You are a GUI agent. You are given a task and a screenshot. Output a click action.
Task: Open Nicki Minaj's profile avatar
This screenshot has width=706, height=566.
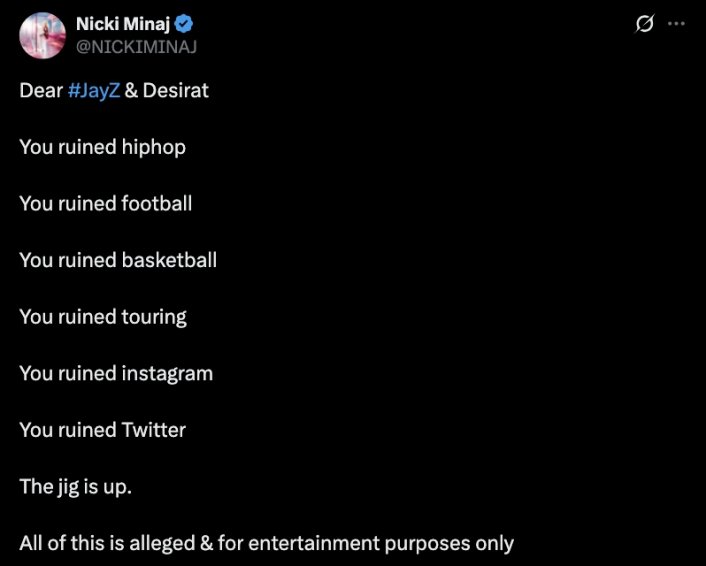(42, 36)
